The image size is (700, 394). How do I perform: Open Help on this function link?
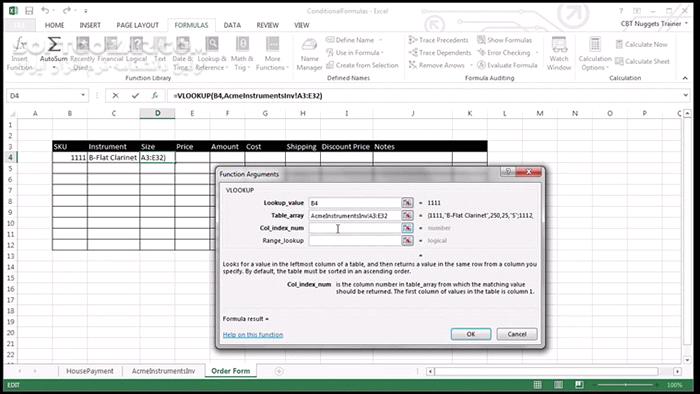tap(253, 335)
